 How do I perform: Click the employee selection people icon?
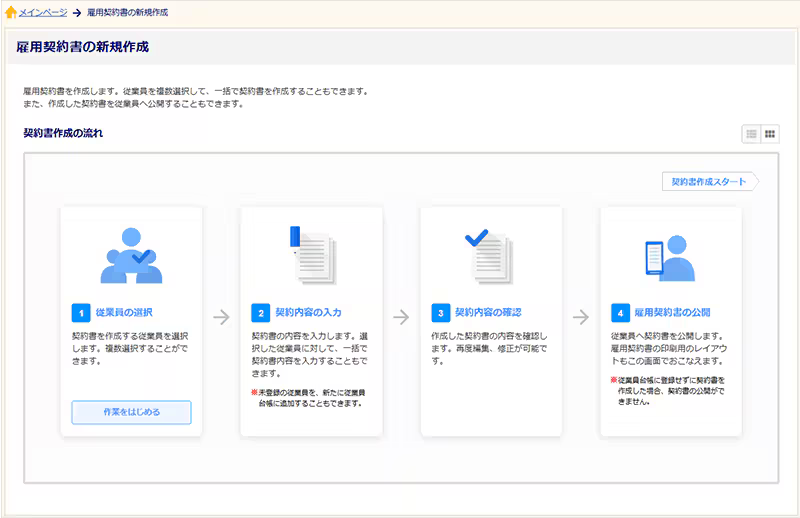131,256
